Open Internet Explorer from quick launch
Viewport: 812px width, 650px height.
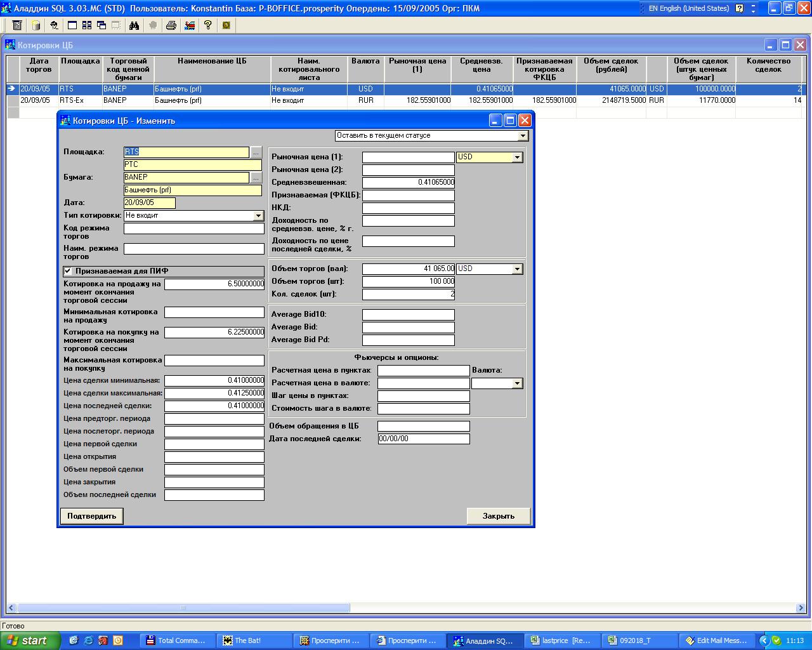(x=89, y=640)
